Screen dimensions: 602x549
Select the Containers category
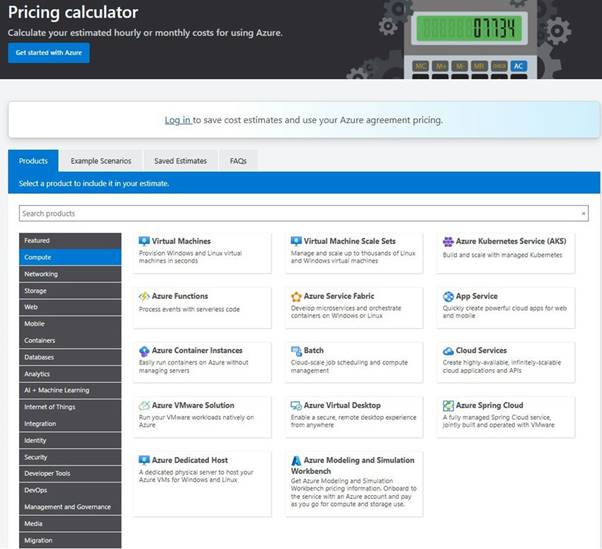70,340
